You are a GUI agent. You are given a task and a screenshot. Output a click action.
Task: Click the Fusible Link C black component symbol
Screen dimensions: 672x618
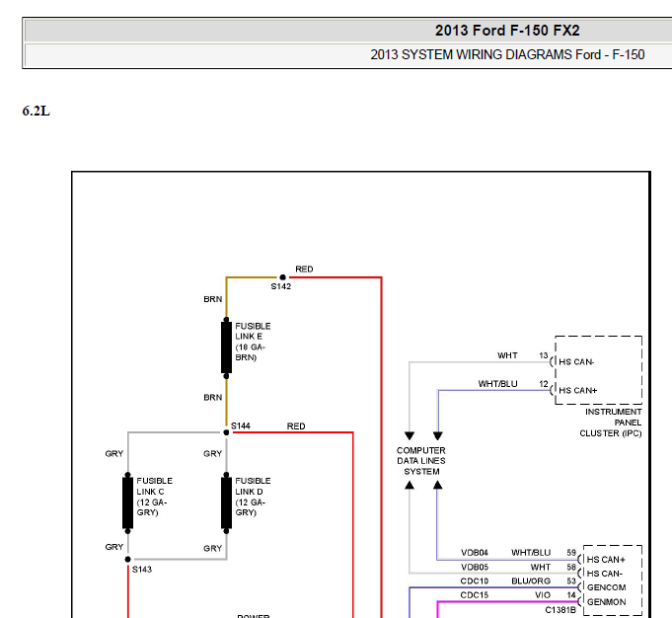click(x=127, y=502)
